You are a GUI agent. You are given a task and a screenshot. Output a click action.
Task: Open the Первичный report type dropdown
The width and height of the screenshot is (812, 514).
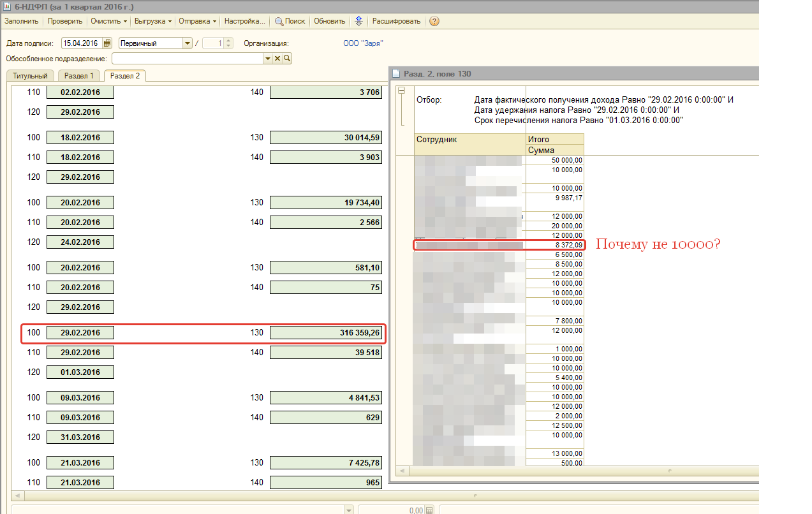pos(187,43)
